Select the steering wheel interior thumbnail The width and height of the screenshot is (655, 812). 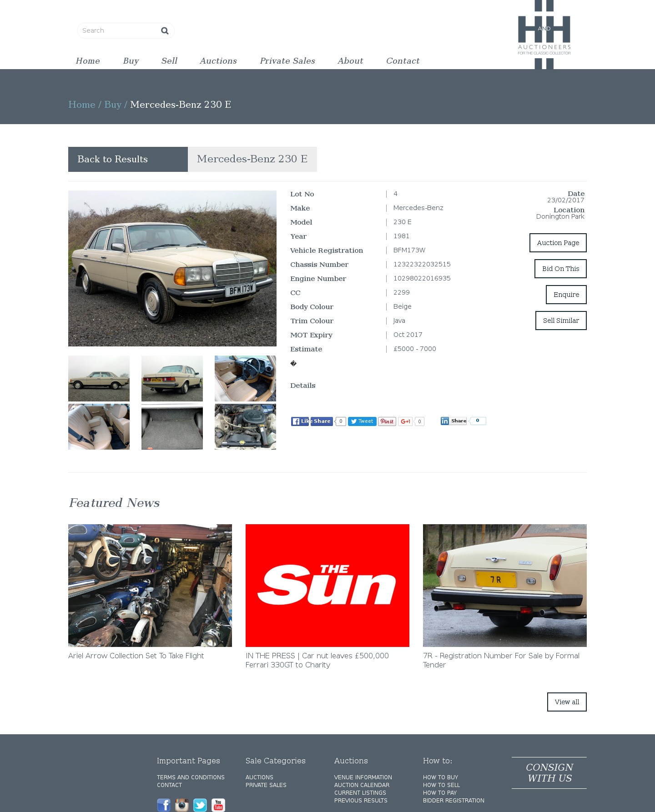coord(245,378)
